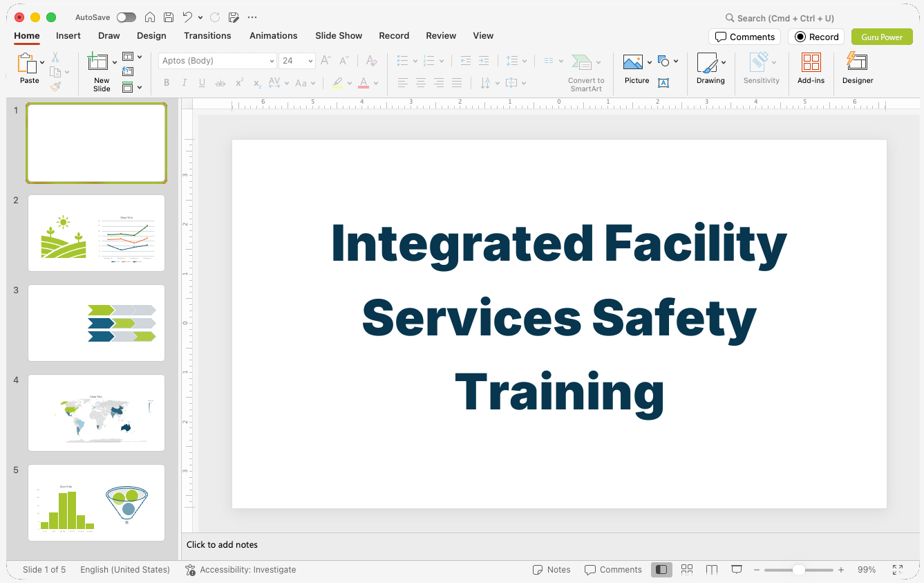Click the Bold formatting button
The height and width of the screenshot is (583, 924).
pos(167,83)
